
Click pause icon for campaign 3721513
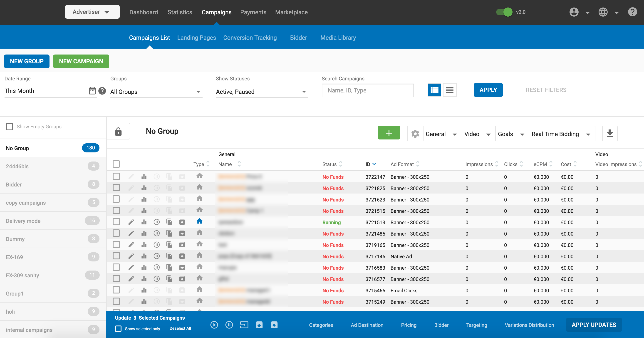coord(156,222)
